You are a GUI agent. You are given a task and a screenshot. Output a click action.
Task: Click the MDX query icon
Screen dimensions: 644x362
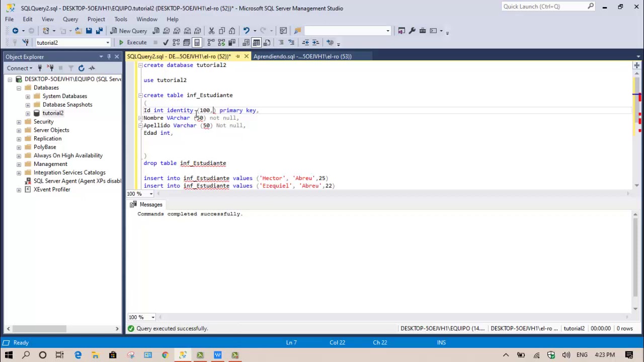pos(167,31)
